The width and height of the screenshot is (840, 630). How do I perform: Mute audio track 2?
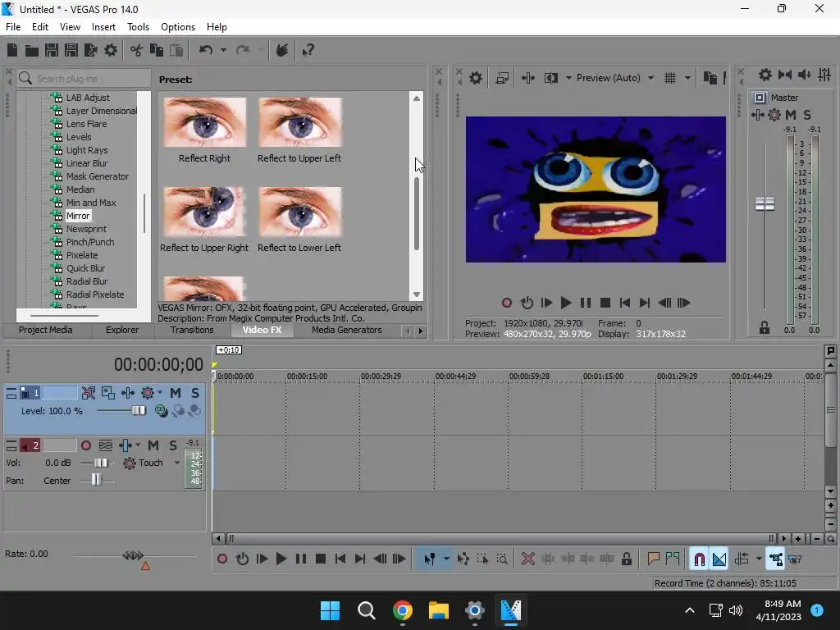point(153,445)
